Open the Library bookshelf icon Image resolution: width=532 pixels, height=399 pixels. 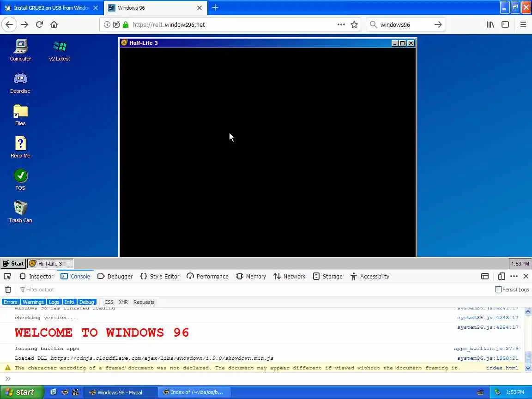pyautogui.click(x=490, y=24)
